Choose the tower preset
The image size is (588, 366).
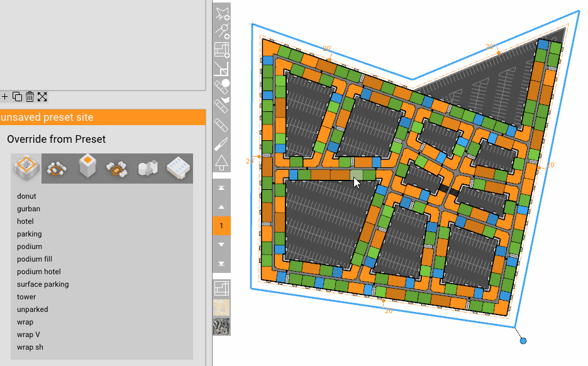(x=26, y=297)
